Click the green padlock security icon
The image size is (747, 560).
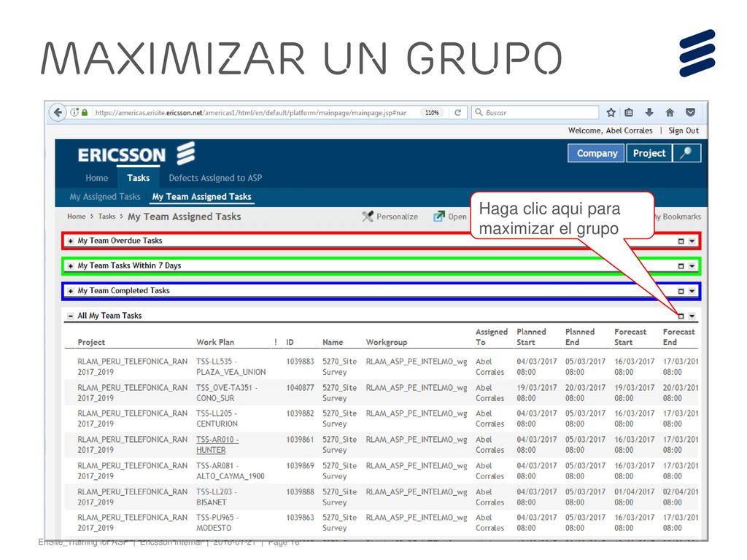tap(85, 112)
